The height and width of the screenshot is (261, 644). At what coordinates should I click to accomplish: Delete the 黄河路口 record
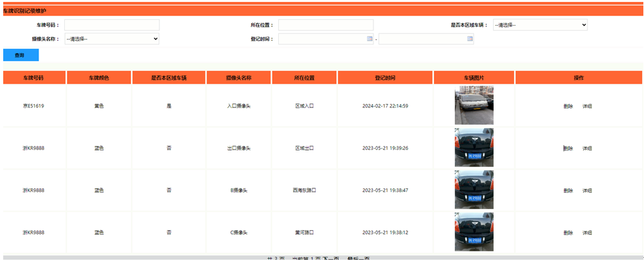pyautogui.click(x=568, y=233)
